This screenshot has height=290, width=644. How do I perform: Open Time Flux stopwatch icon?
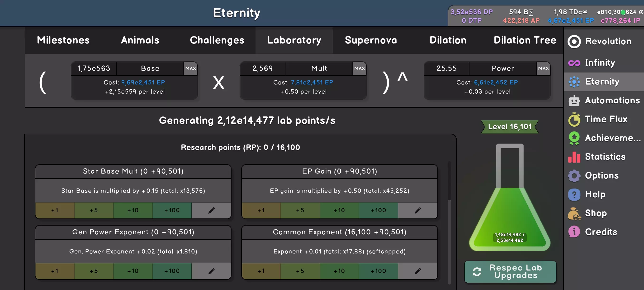coord(574,120)
